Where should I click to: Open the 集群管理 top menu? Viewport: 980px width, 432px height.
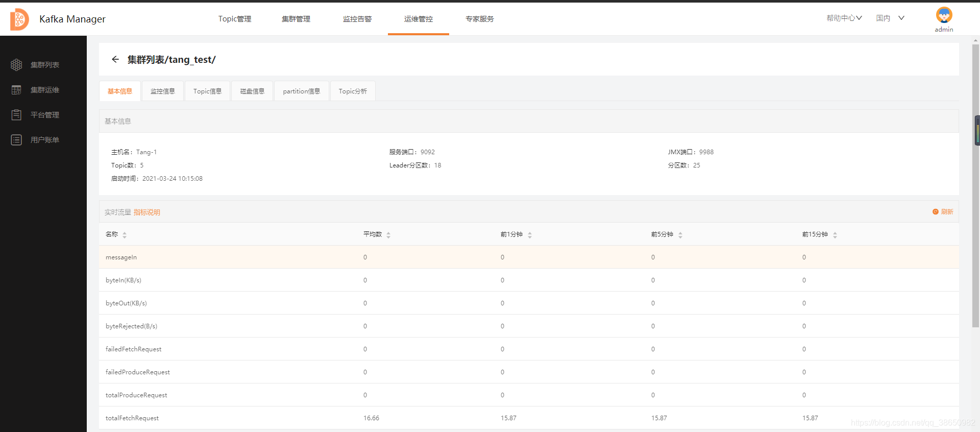click(296, 19)
